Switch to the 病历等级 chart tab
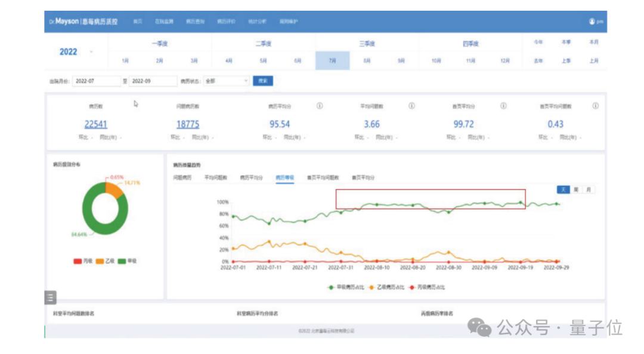Image resolution: width=644 pixels, height=354 pixels. click(286, 177)
